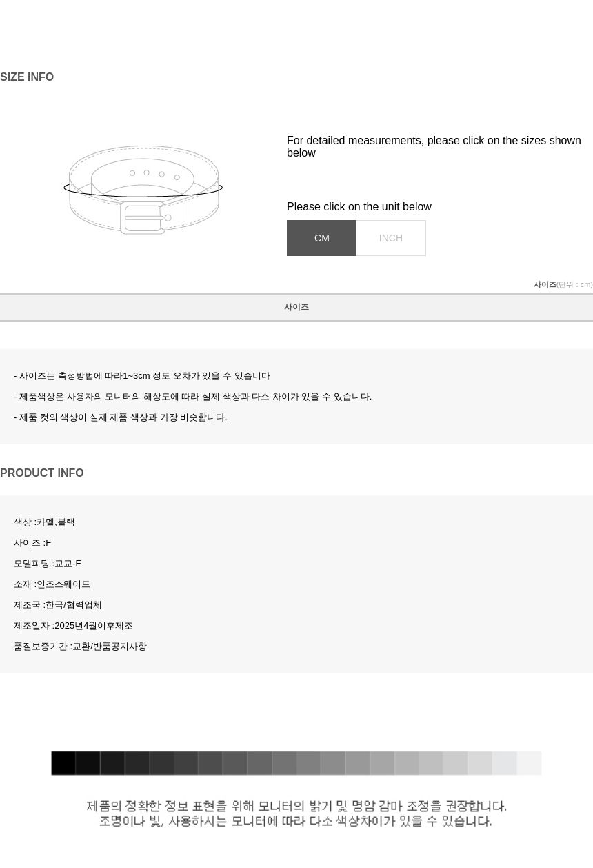593x868 pixels.
Task: Click the 사이즈(단위 : cm) caption
Action: click(563, 284)
